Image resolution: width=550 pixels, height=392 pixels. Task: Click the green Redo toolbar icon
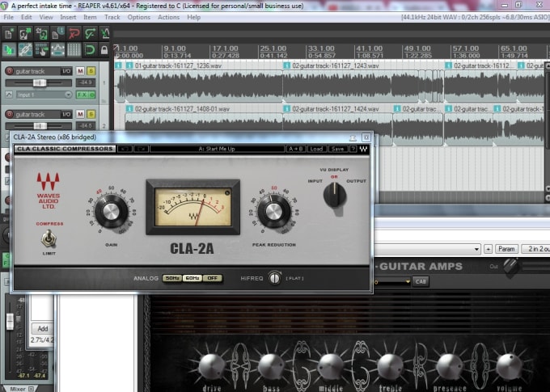90,34
